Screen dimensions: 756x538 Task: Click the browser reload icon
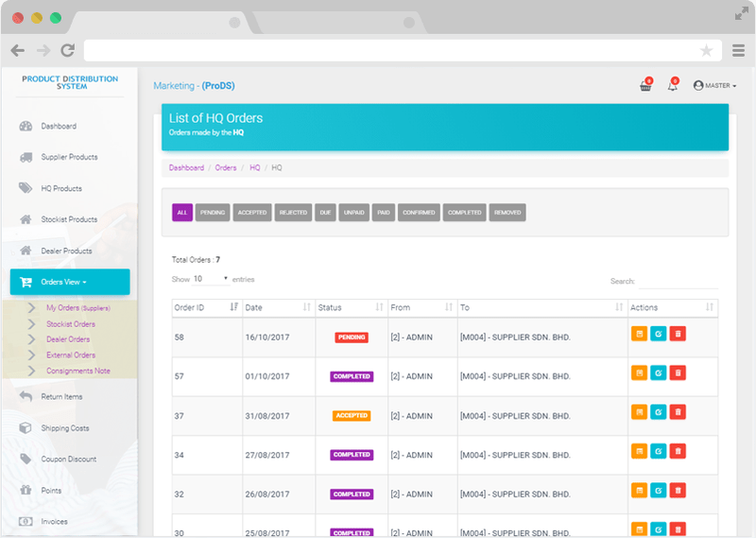67,50
